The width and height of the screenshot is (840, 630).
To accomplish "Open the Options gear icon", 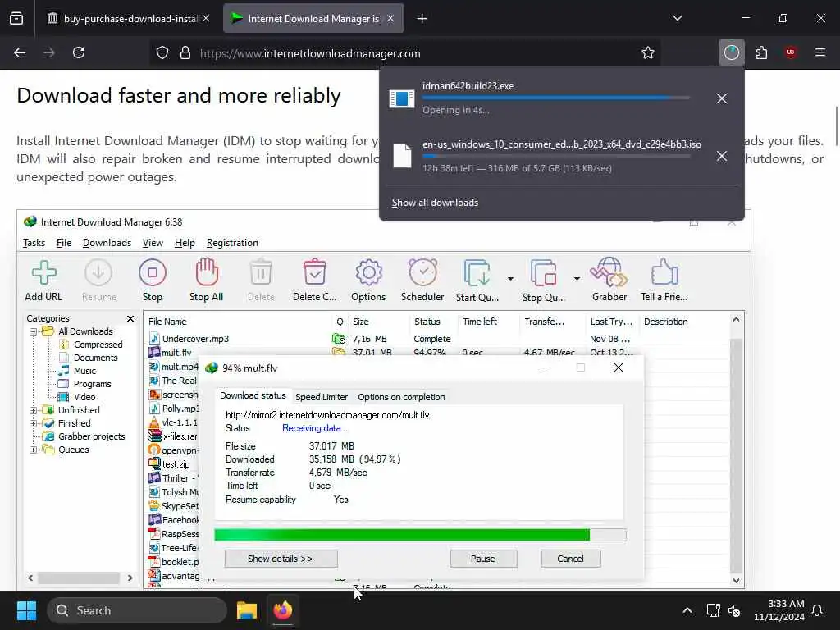I will pyautogui.click(x=368, y=272).
